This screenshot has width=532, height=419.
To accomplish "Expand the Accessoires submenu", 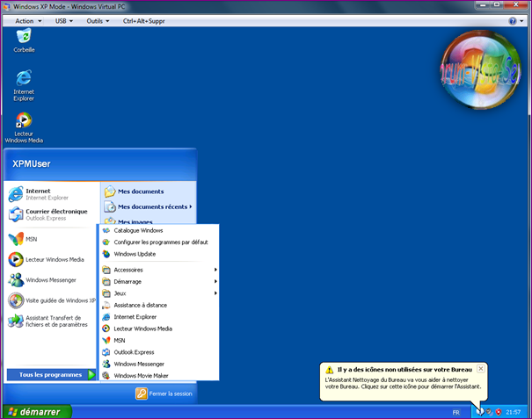I will tap(159, 270).
